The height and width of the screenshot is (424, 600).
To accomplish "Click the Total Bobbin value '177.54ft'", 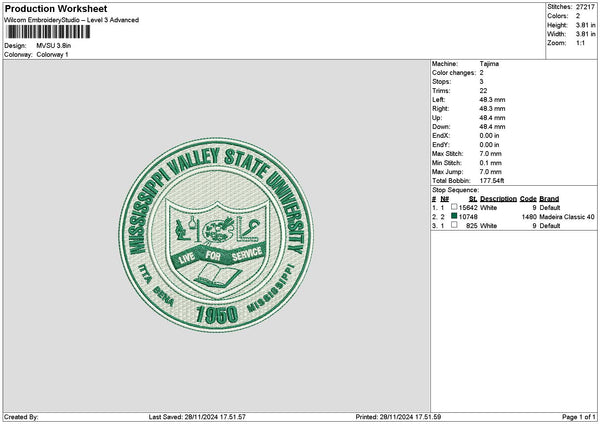I will tap(492, 181).
